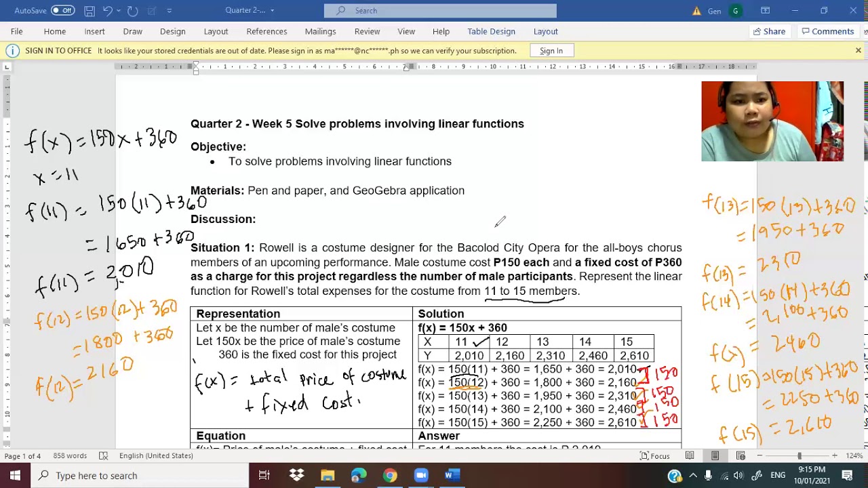
Task: Open the taskbar notification center icon
Action: pyautogui.click(x=848, y=476)
